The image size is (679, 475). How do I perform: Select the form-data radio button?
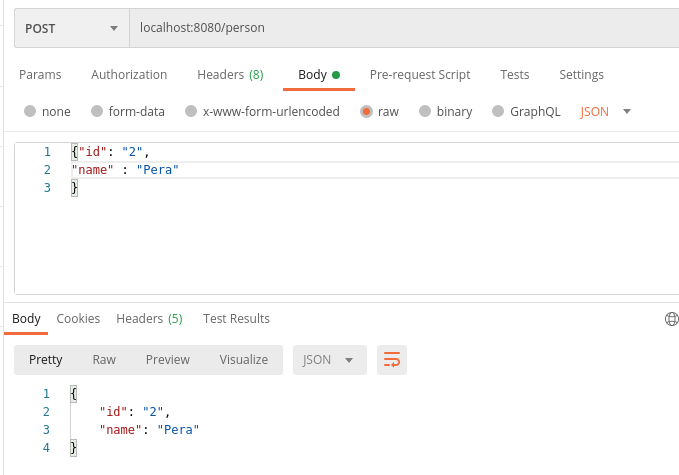point(97,111)
